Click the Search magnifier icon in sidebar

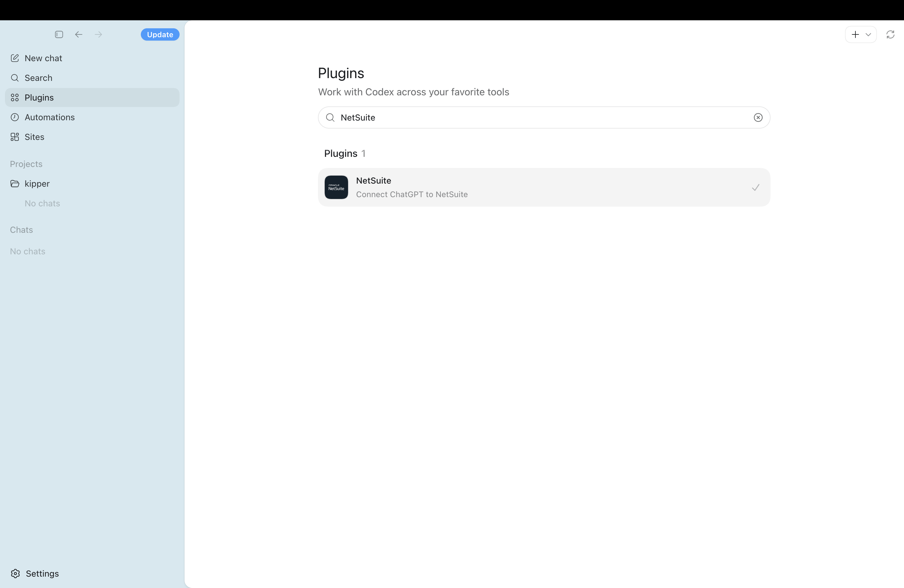tap(15, 78)
